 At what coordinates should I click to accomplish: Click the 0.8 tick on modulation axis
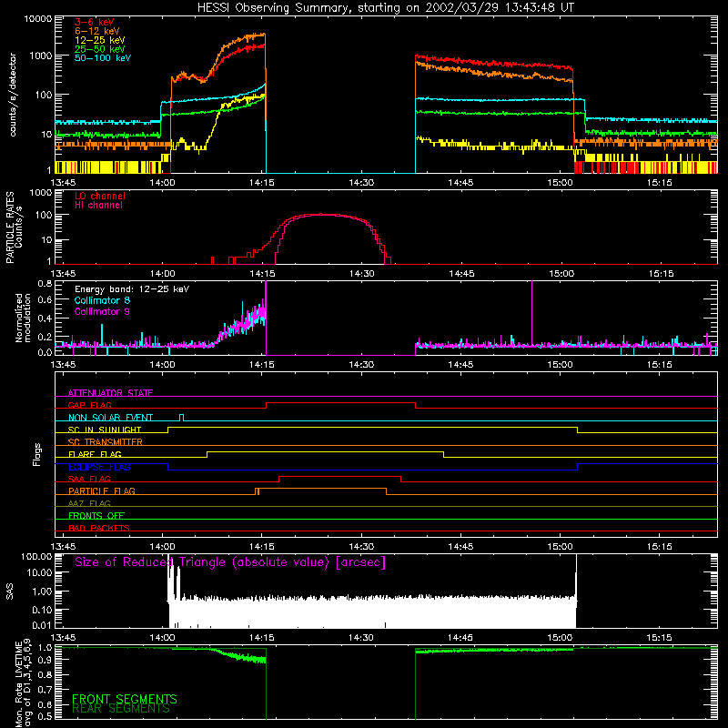pos(45,284)
